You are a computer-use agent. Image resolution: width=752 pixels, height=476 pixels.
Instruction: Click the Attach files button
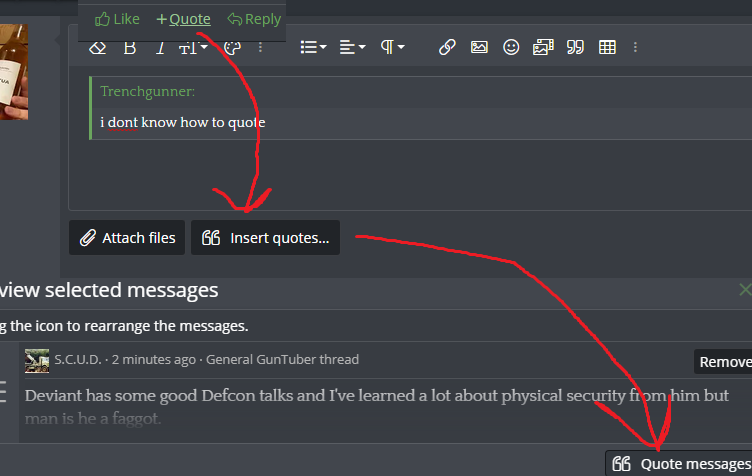coord(127,238)
